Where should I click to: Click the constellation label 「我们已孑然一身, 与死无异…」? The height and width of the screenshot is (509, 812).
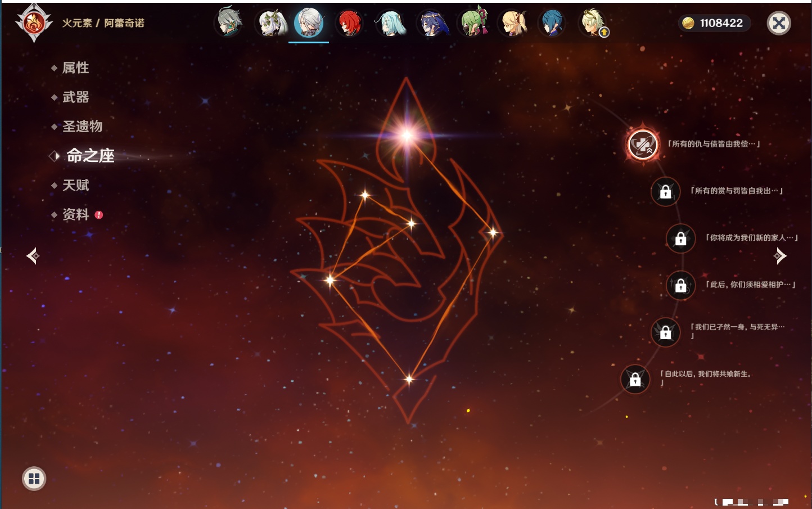[737, 331]
